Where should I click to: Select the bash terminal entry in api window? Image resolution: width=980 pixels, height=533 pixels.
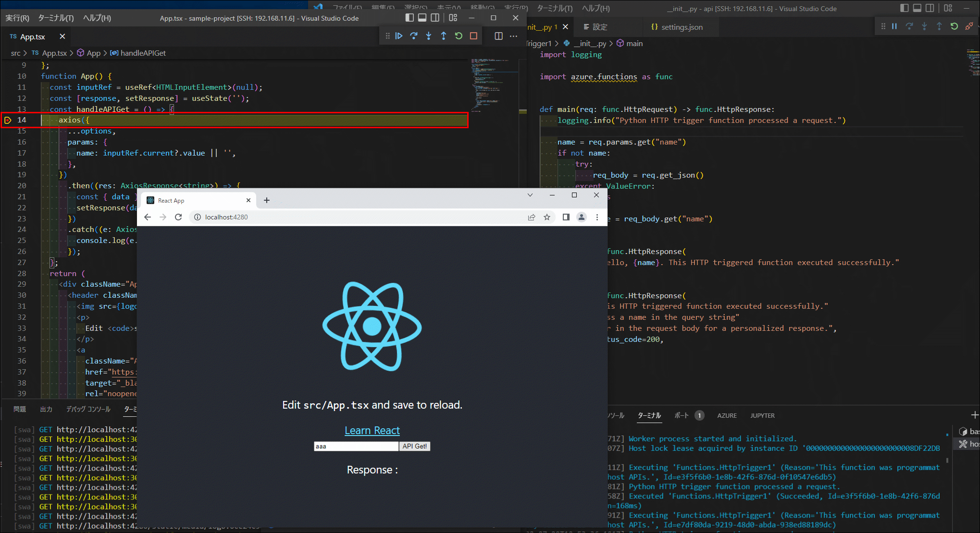click(x=969, y=431)
